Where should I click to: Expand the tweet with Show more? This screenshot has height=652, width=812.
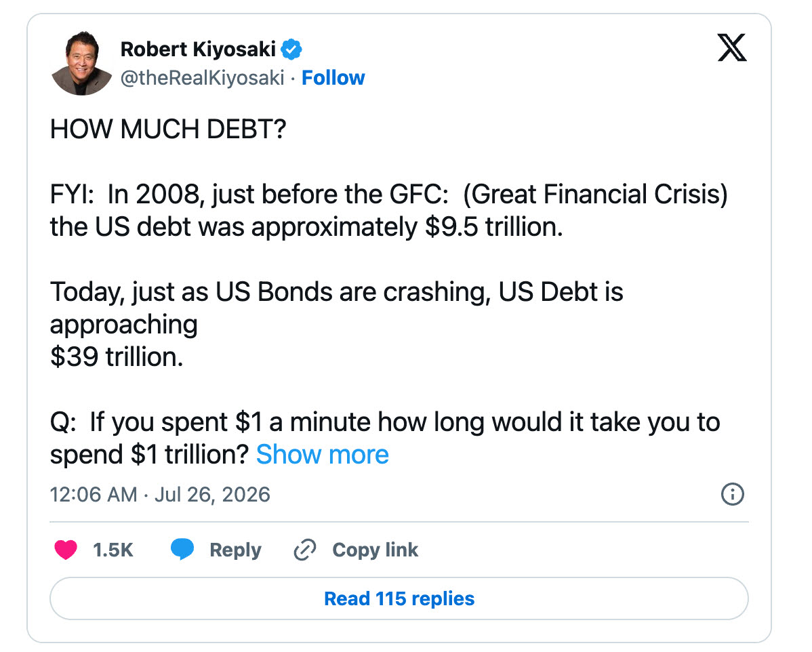click(x=322, y=455)
